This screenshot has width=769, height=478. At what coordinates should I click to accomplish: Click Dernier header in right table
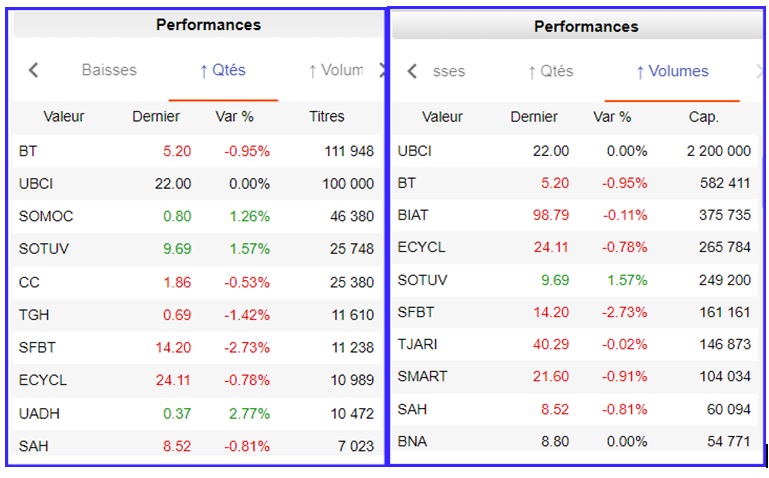(534, 117)
